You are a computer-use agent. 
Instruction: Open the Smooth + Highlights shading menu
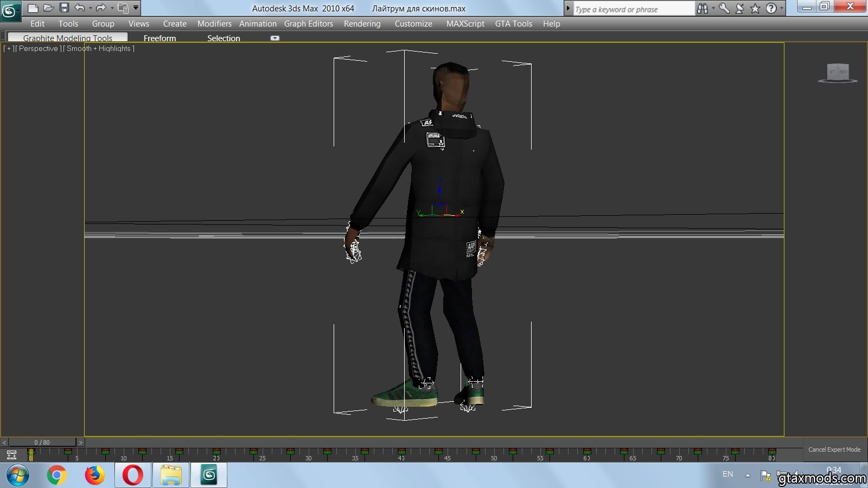[x=99, y=48]
